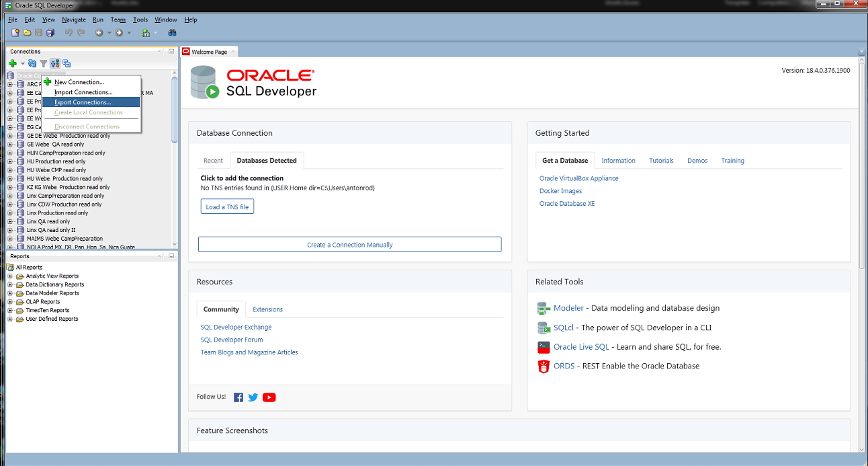Open the Tutorials tab in Getting Started
Screen dimensions: 868x466
click(661, 161)
